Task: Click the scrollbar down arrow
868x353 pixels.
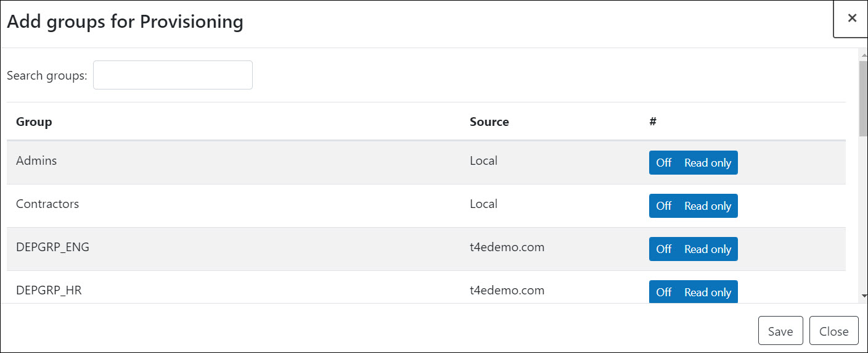Action: [x=863, y=296]
